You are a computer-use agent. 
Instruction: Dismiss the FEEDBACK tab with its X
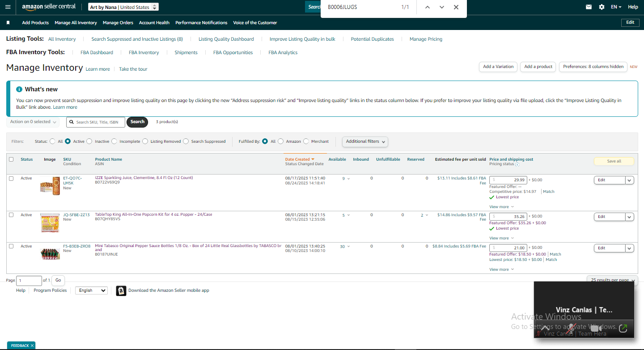(32, 346)
